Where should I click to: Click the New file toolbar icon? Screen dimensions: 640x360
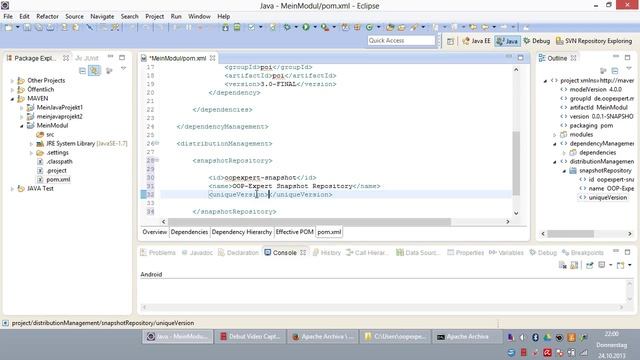8,27
